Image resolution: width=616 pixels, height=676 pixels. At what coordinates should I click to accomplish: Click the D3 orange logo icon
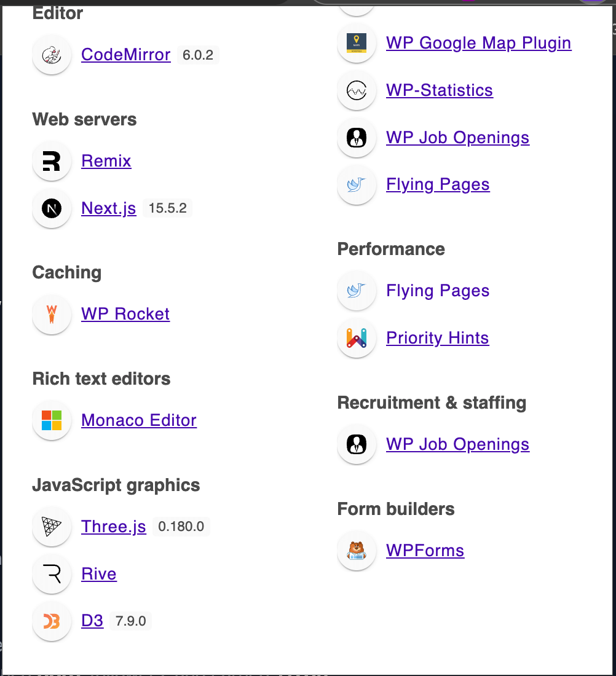[52, 621]
